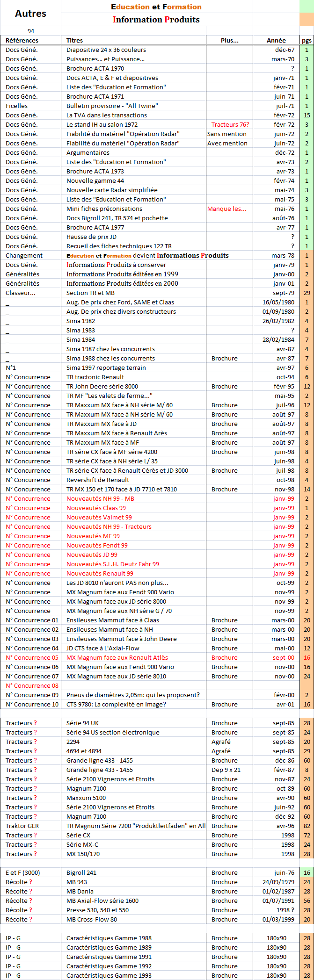Click the 'Changement' reference cell

click(24, 255)
